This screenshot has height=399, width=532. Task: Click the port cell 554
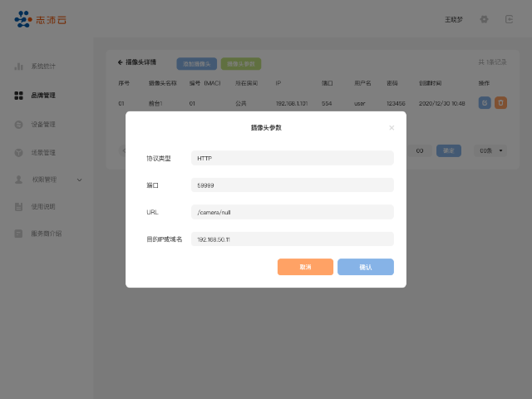coord(327,103)
